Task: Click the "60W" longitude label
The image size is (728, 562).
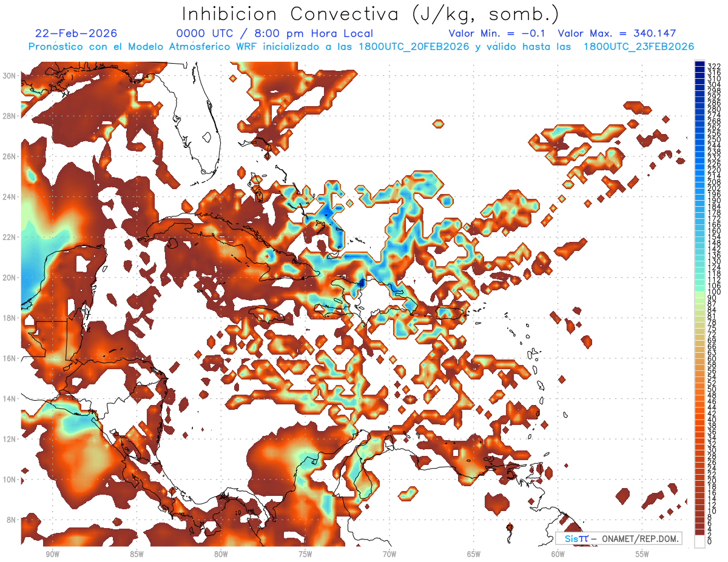Action: coord(558,554)
